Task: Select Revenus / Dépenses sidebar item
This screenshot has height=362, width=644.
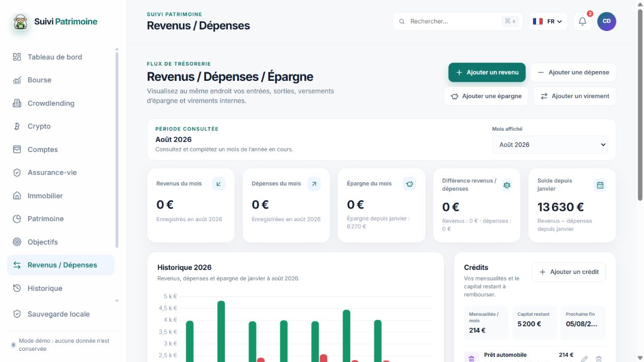Action: 61,265
